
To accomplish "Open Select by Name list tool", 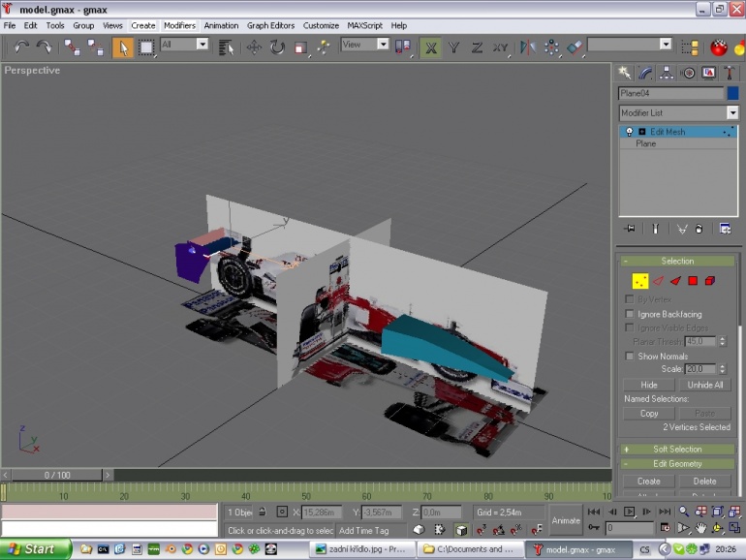I will point(226,47).
